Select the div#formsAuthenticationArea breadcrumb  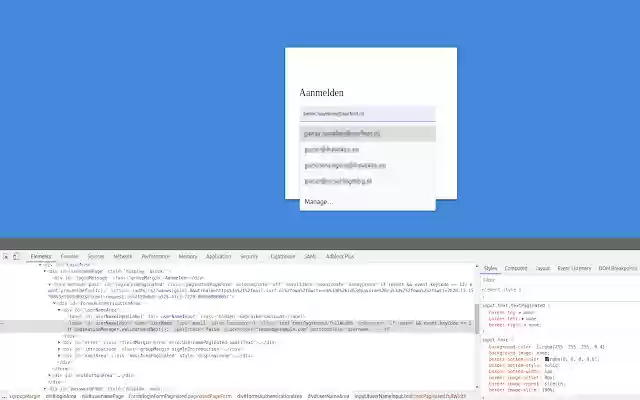pos(269,396)
